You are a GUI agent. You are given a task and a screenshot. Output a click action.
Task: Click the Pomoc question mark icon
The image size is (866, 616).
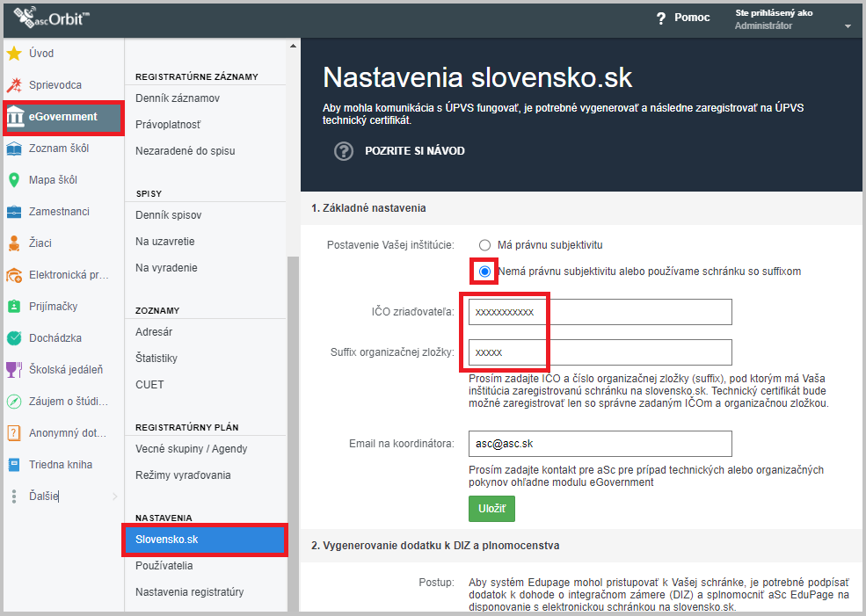tap(660, 18)
